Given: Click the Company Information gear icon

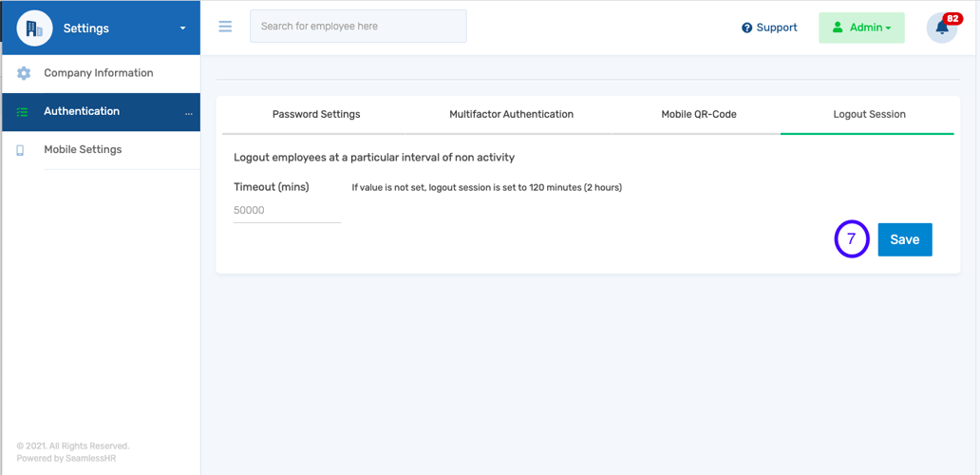Looking at the screenshot, I should tap(24, 73).
